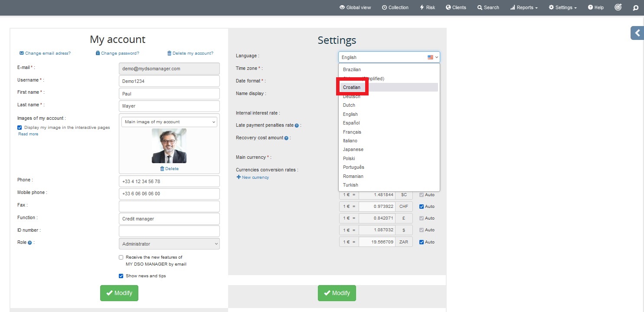644x312 pixels.
Task: Choose Croatian from the language list
Action: click(352, 87)
